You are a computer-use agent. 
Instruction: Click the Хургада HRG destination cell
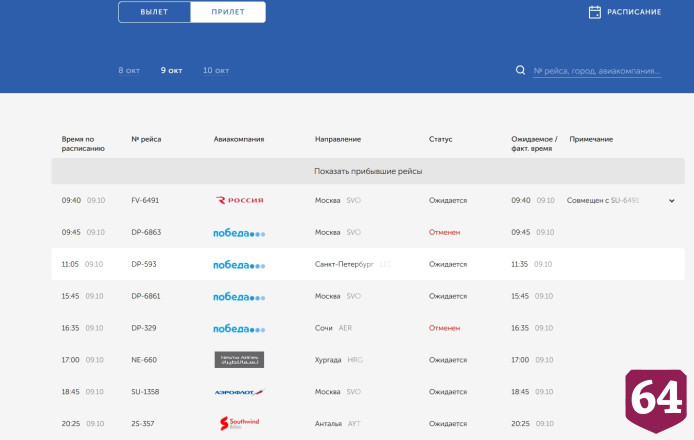pos(339,359)
